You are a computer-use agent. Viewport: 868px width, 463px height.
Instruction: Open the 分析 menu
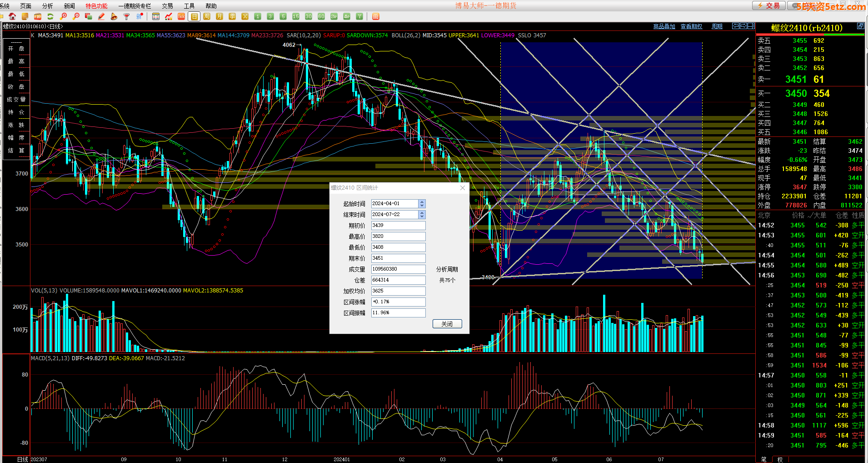(47, 6)
